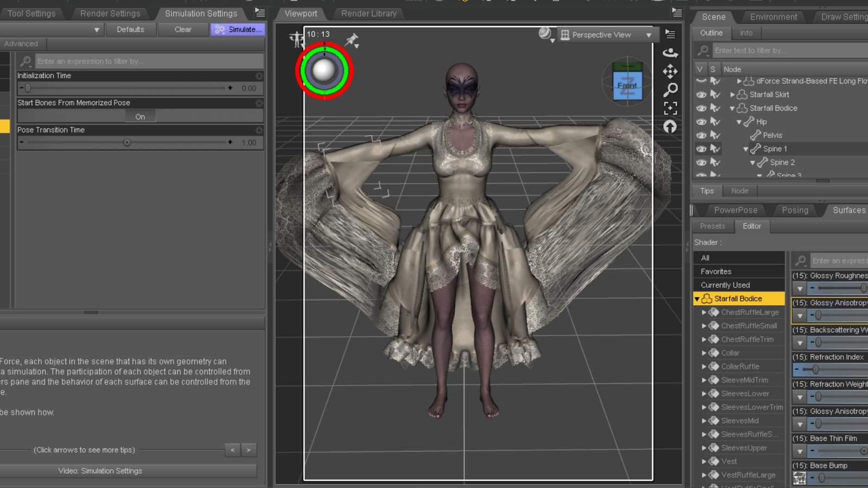
Task: Expand the ChestRuffleLarge surface
Action: 704,312
